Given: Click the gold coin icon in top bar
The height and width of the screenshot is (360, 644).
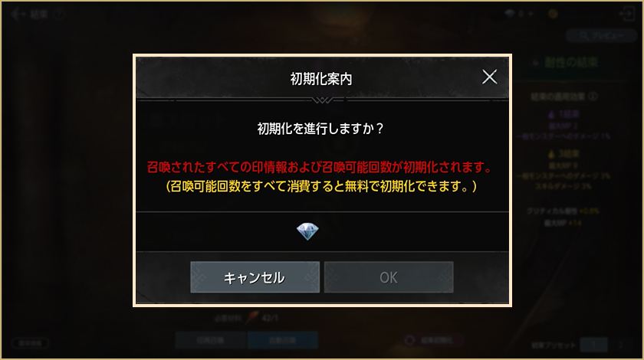Looking at the screenshot, I should [x=553, y=14].
